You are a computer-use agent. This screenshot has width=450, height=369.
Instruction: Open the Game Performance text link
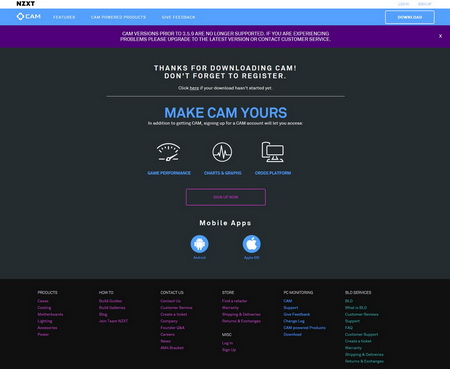[x=169, y=173]
